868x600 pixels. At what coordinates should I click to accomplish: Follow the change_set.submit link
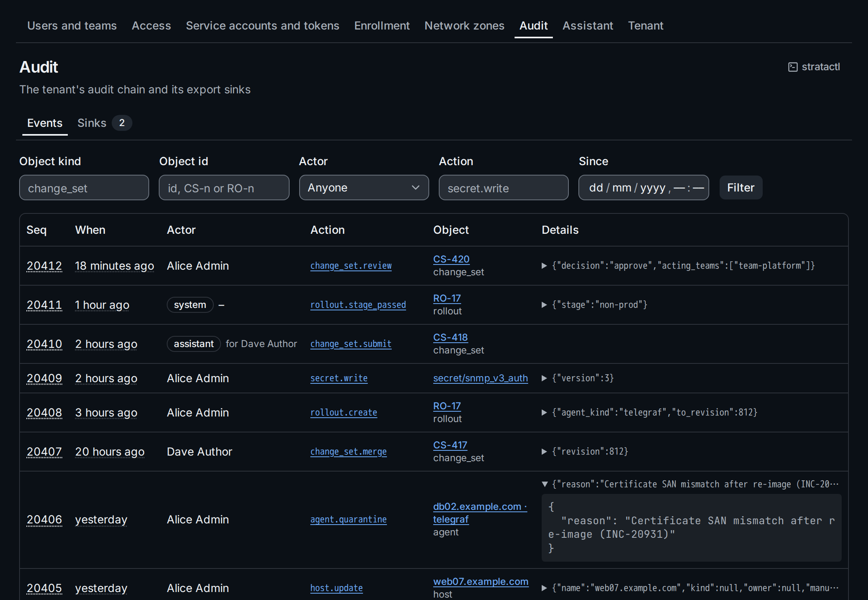click(x=351, y=344)
